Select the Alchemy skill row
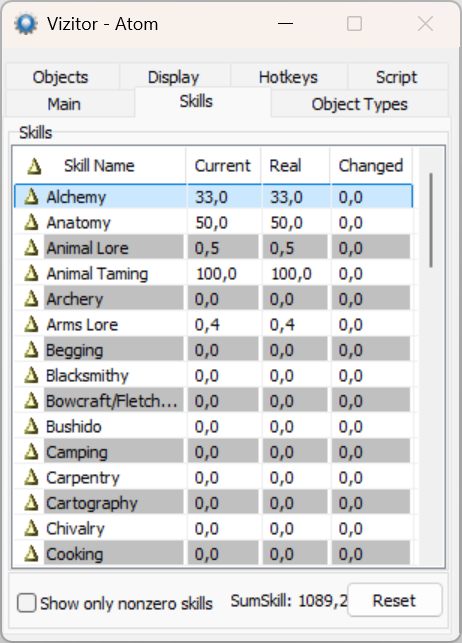 pyautogui.click(x=213, y=197)
